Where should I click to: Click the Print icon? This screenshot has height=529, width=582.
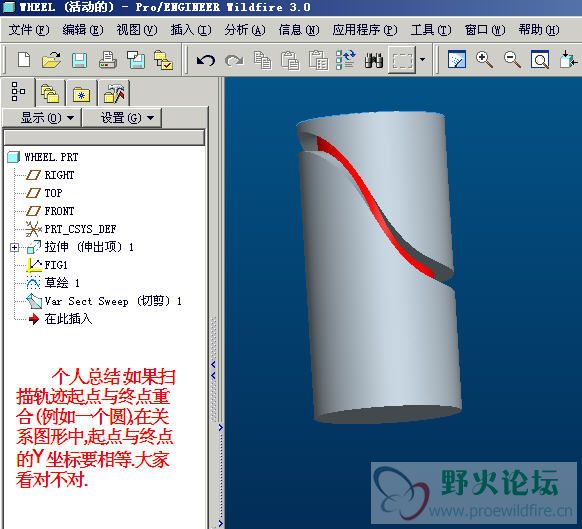point(108,60)
